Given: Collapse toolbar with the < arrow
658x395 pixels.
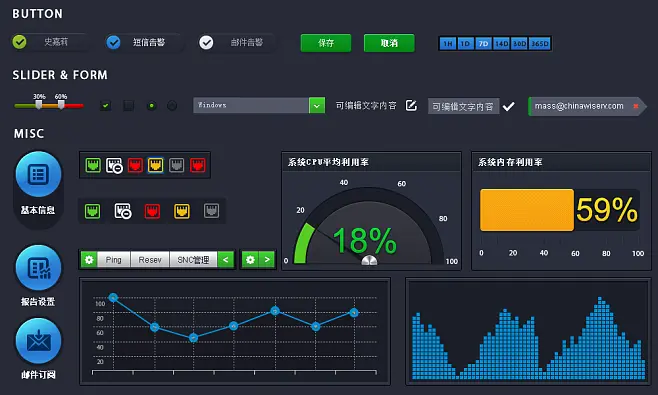Looking at the screenshot, I should click(226, 260).
